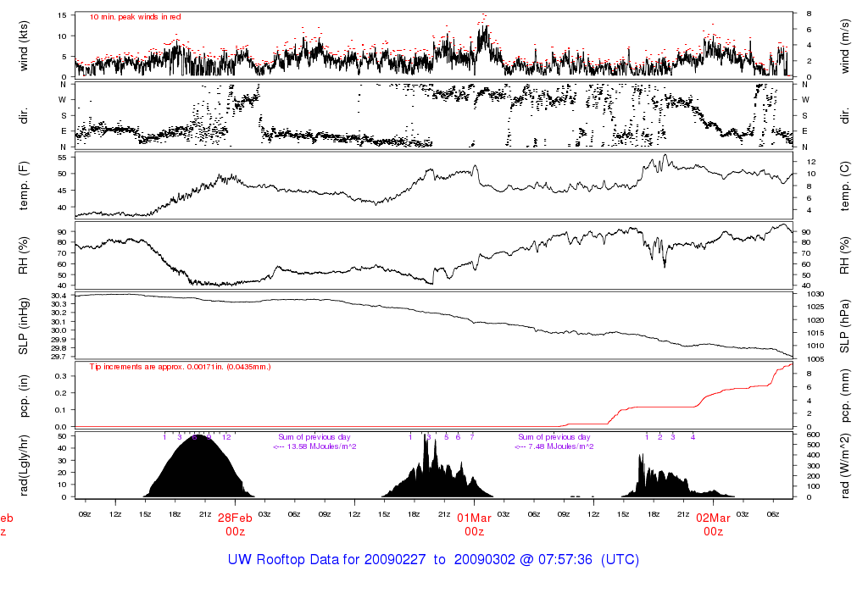Select the "55" tick on the temp. (F) axis

62,158
